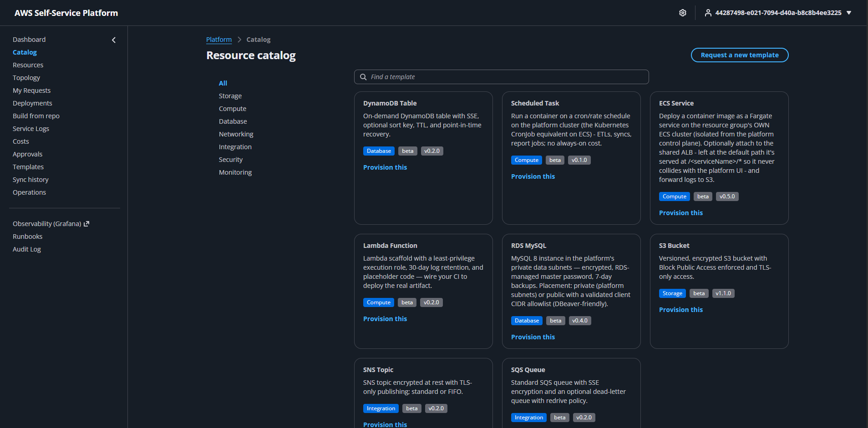Image resolution: width=868 pixels, height=428 pixels.
Task: Click the breadcrumb chevron separator
Action: [239, 40]
